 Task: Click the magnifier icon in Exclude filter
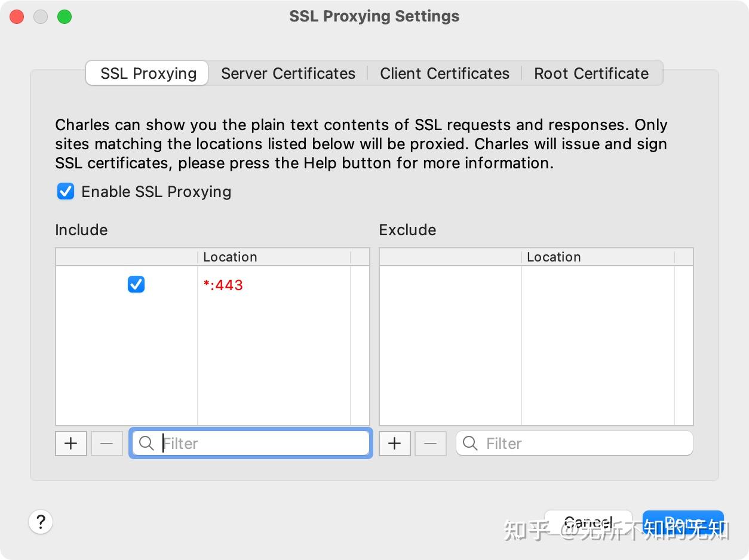point(470,444)
